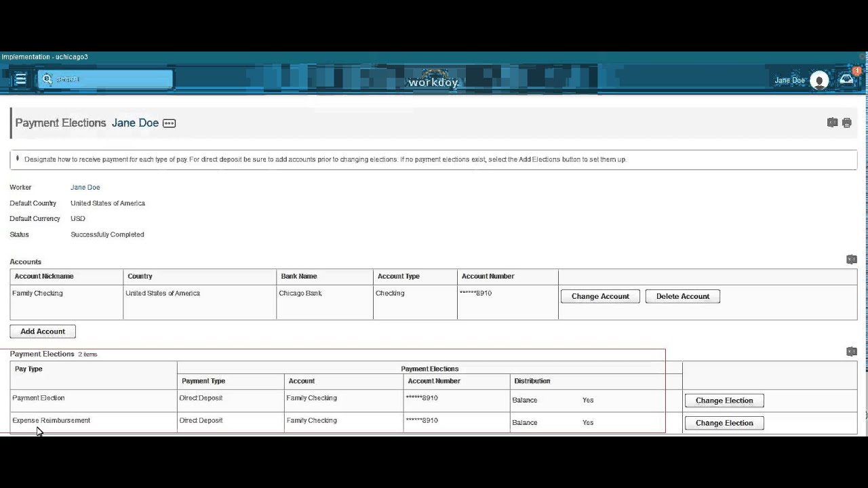868x488 pixels.
Task: Print the Payment Elections page
Action: pyautogui.click(x=847, y=123)
